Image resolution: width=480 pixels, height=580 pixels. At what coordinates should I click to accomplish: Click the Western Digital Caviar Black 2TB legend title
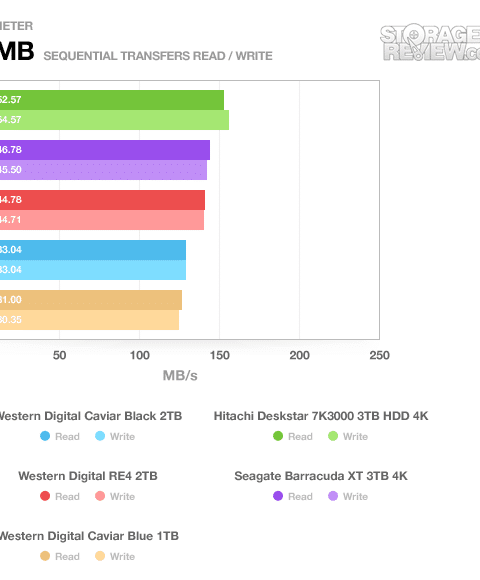[91, 416]
